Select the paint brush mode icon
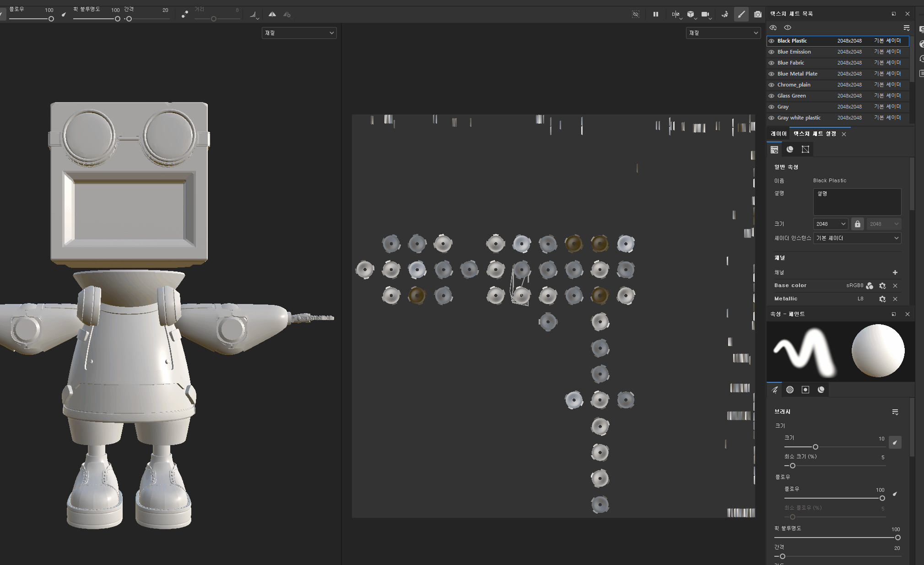This screenshot has height=565, width=924. 741,15
